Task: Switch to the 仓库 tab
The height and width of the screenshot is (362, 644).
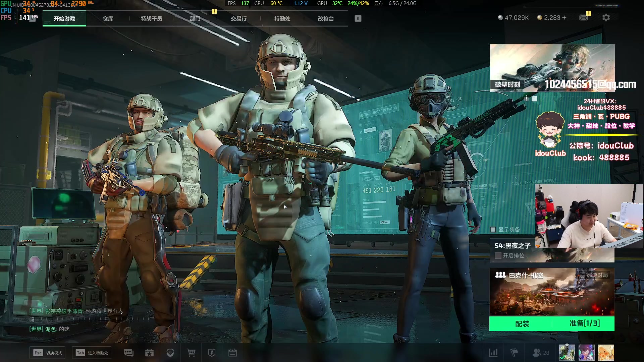Action: pos(108,18)
